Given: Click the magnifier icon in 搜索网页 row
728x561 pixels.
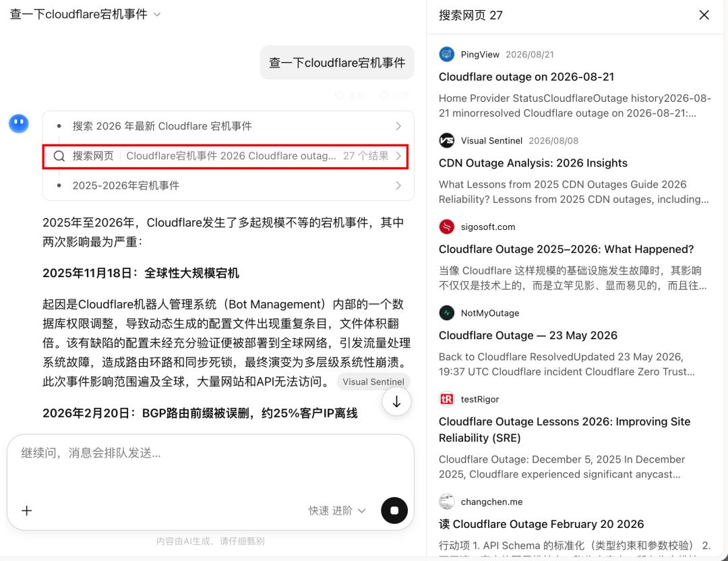Looking at the screenshot, I should click(x=59, y=156).
